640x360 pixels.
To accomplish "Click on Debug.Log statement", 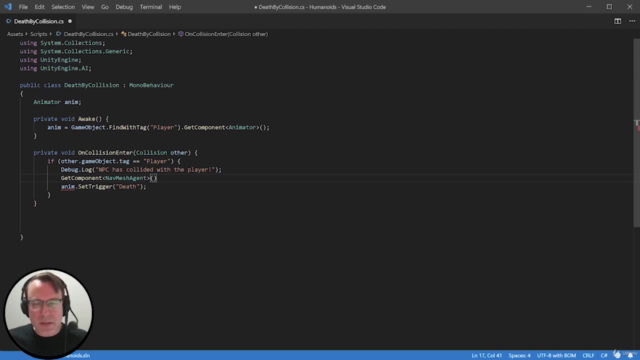I will (x=141, y=170).
